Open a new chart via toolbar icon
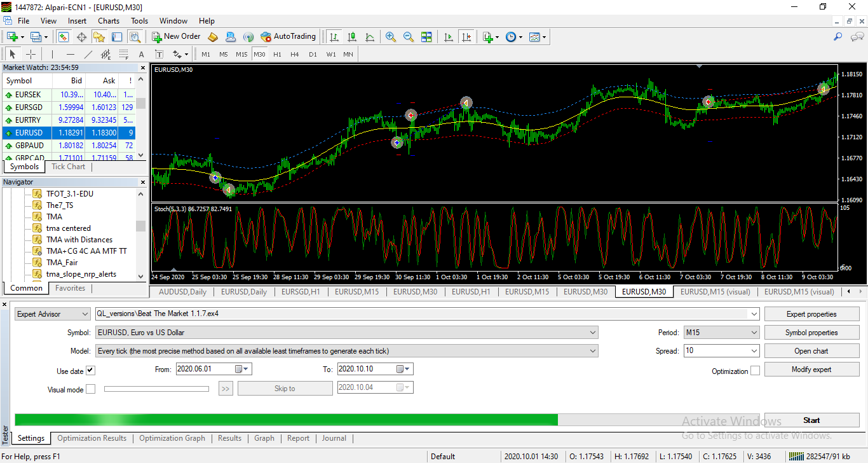Viewport: 868px width, 463px height. coord(13,37)
